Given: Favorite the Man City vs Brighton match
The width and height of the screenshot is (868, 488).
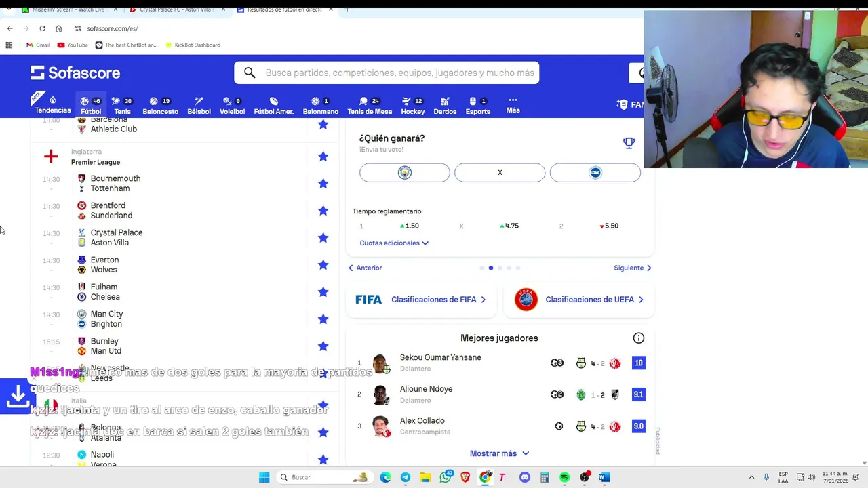Looking at the screenshot, I should click(323, 319).
